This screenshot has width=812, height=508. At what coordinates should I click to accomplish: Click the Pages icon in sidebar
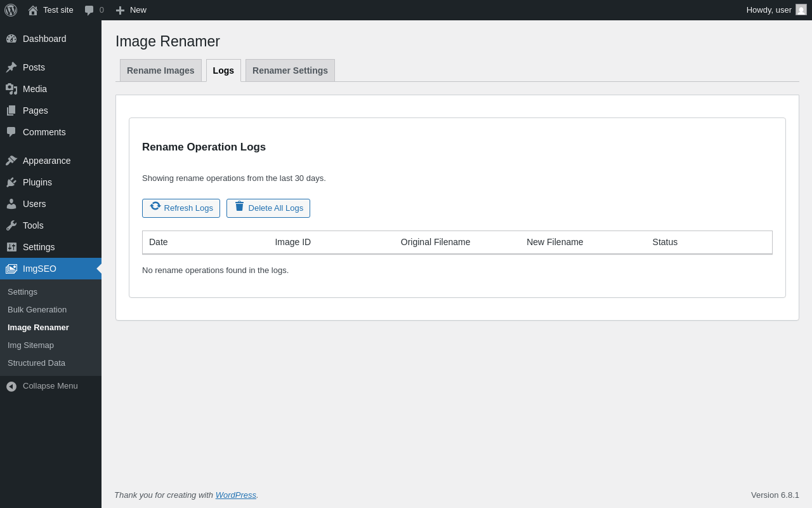click(11, 110)
